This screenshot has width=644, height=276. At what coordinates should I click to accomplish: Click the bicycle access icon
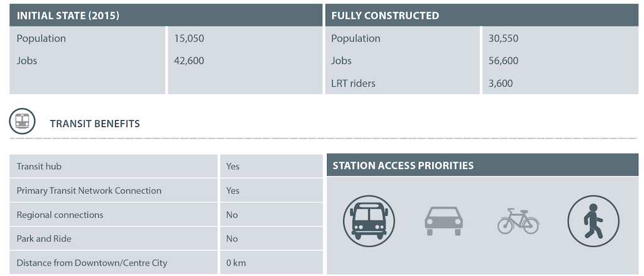[x=518, y=221]
